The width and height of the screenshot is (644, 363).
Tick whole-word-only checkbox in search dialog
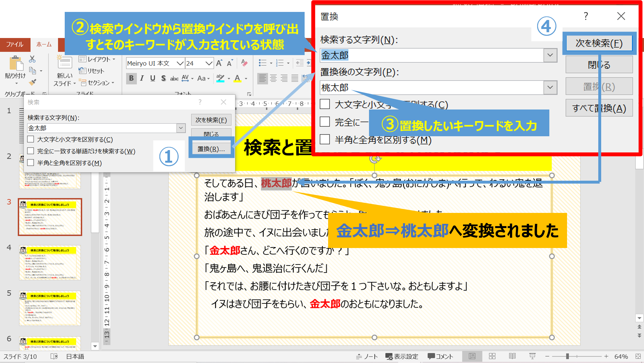click(x=31, y=151)
